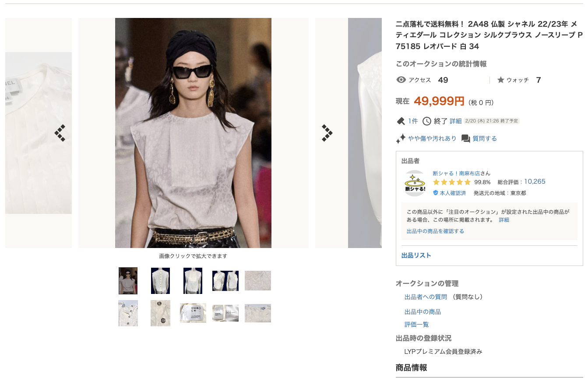This screenshot has height=381, width=588.
Task: Open 出品者への質問 link
Action: [x=426, y=297]
